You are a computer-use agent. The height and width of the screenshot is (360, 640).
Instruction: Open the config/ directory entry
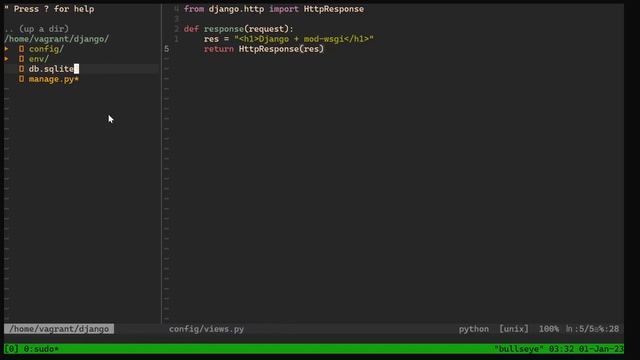click(x=46, y=49)
